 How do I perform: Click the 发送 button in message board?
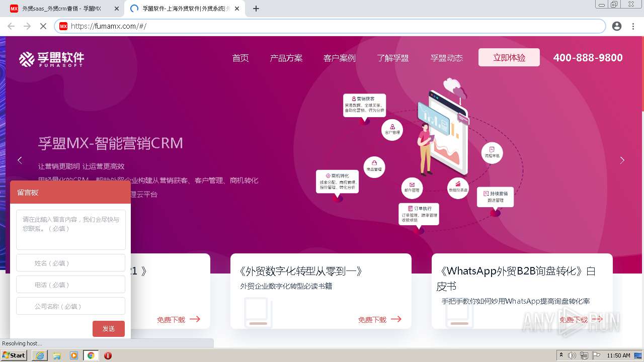tap(109, 328)
